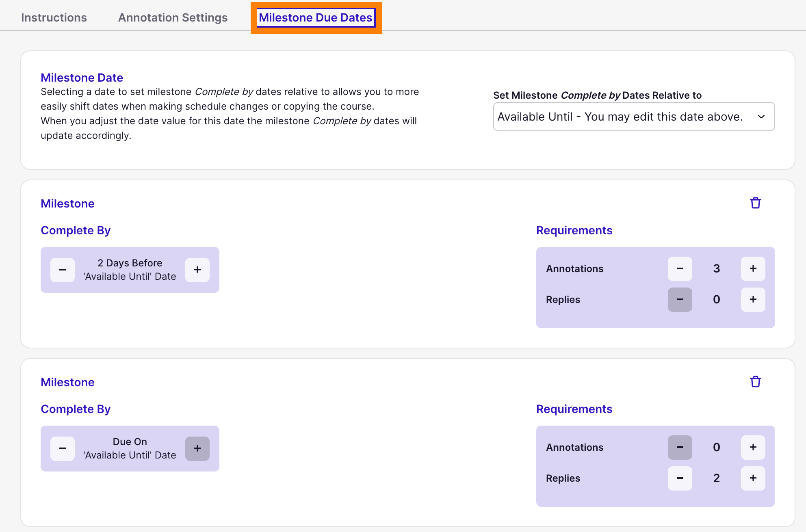Click the chevron on Available Until dropdown
806x532 pixels.
(761, 117)
